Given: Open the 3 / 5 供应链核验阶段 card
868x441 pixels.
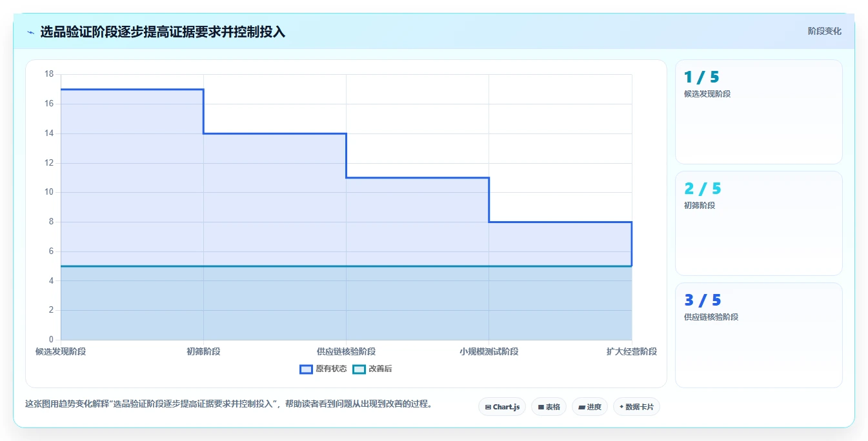Looking at the screenshot, I should tap(759, 335).
